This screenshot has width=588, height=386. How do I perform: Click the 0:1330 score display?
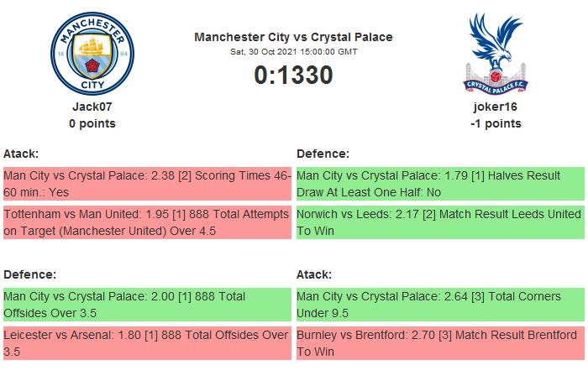(x=293, y=76)
